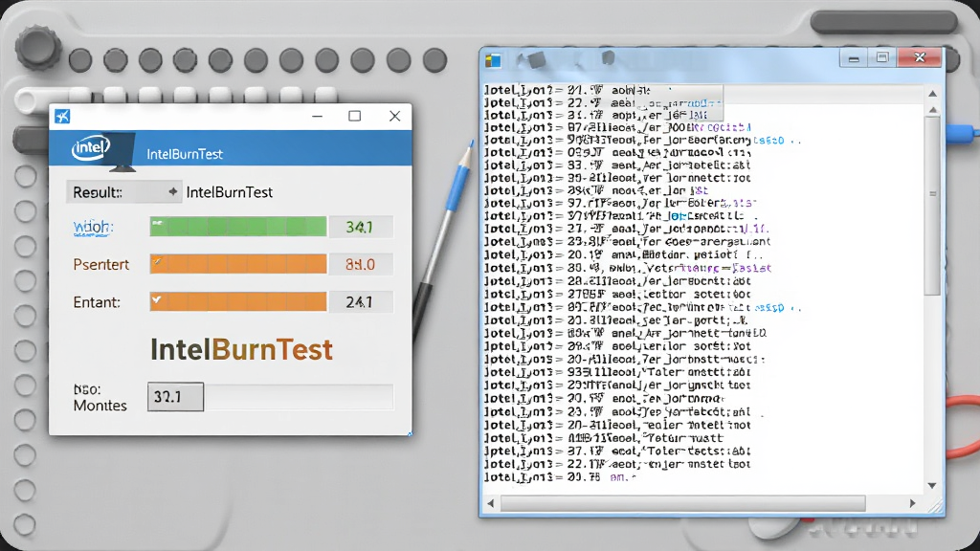
Task: Open the Reoult dropdown
Action: pyautogui.click(x=123, y=192)
